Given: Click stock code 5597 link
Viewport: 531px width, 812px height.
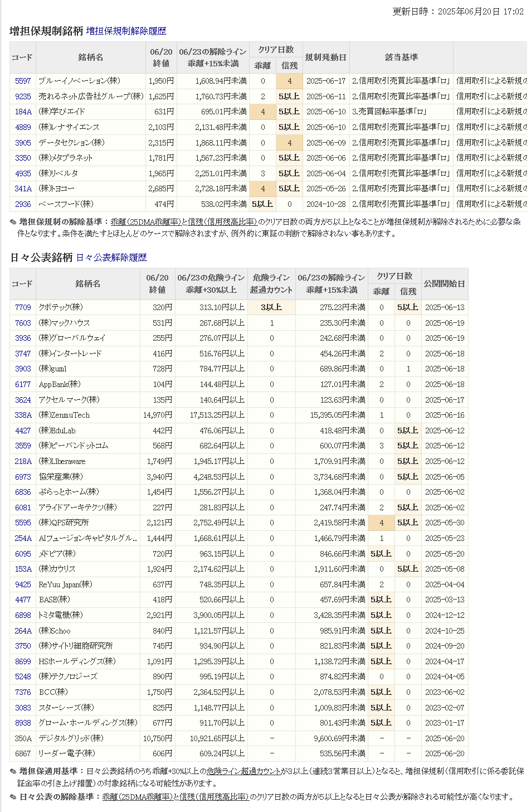Looking at the screenshot, I should pos(23,81).
